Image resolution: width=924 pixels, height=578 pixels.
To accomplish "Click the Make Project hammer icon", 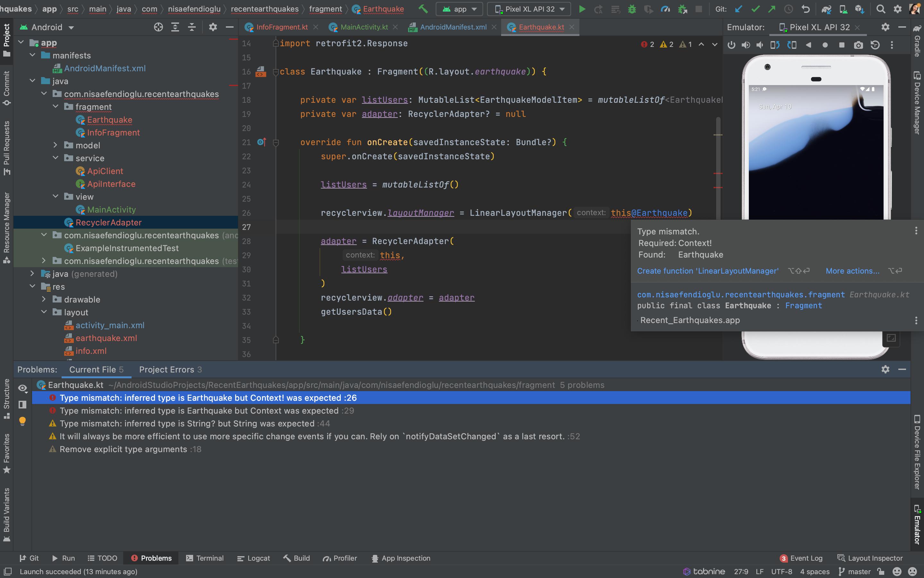I will pos(423,9).
